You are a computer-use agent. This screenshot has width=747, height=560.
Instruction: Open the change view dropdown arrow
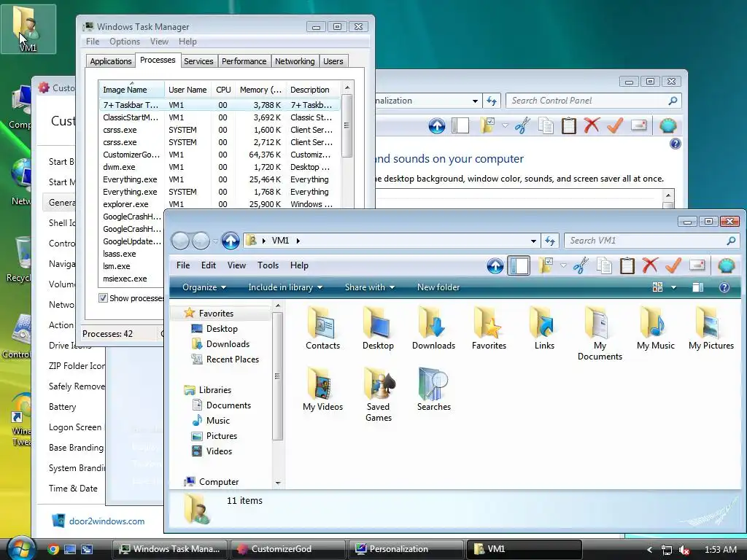click(673, 287)
